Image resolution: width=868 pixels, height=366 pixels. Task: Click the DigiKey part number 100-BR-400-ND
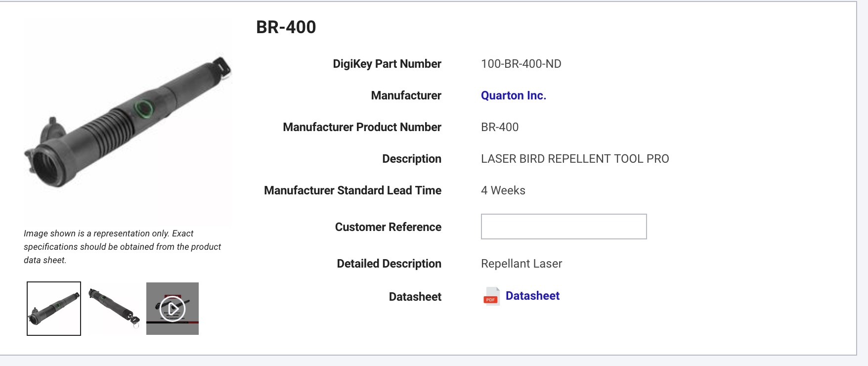point(521,64)
